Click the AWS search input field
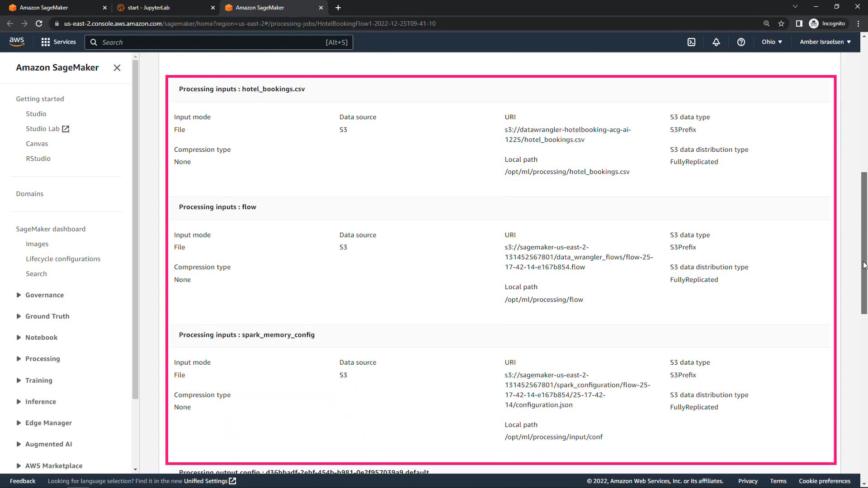The height and width of the screenshot is (488, 868). [x=212, y=42]
